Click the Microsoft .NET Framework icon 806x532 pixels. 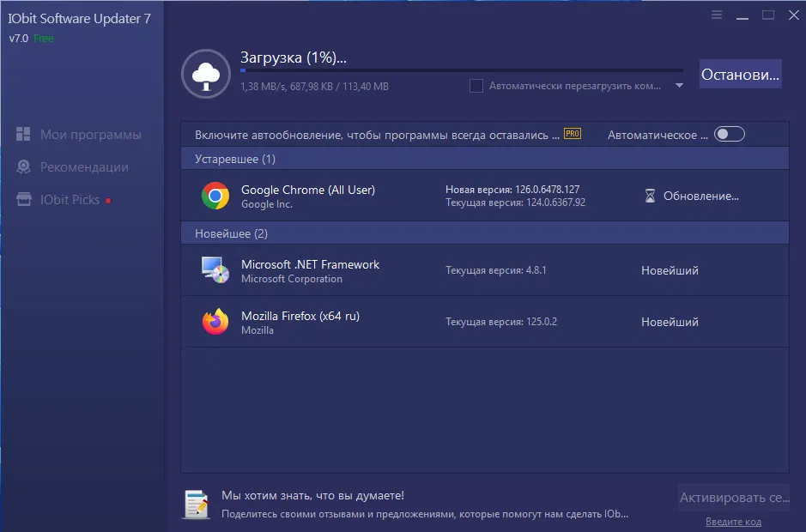[215, 270]
